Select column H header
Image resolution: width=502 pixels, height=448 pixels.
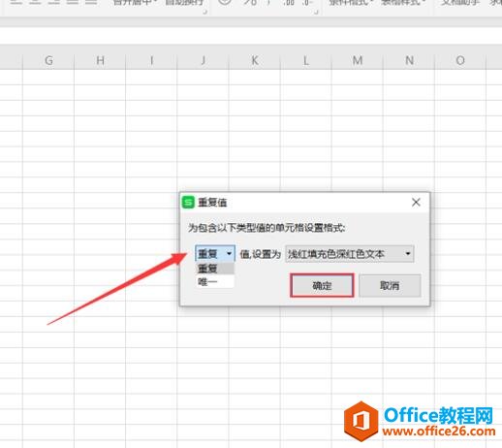[100, 60]
